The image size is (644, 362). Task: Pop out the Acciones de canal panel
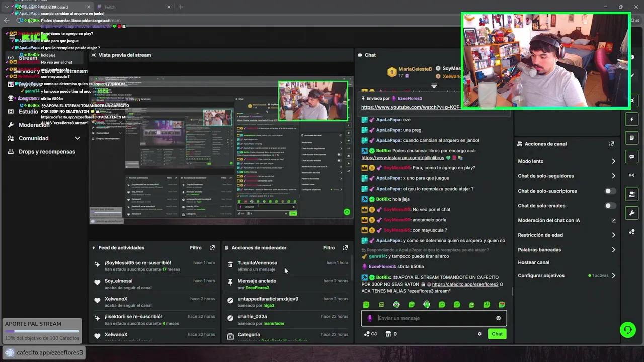[x=612, y=144]
